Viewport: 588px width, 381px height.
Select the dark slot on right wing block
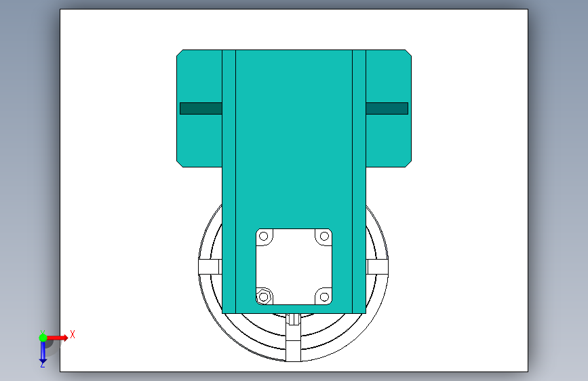tap(387, 108)
